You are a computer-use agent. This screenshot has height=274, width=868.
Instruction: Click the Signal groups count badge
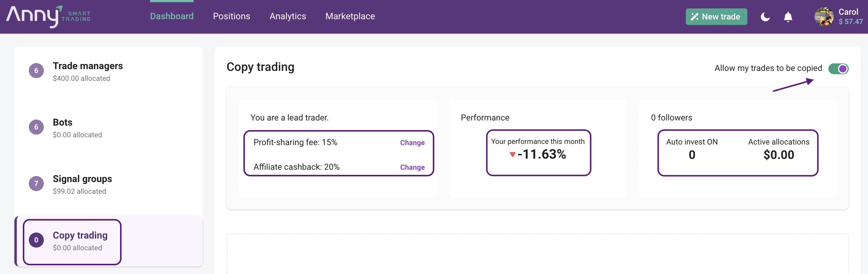click(36, 184)
